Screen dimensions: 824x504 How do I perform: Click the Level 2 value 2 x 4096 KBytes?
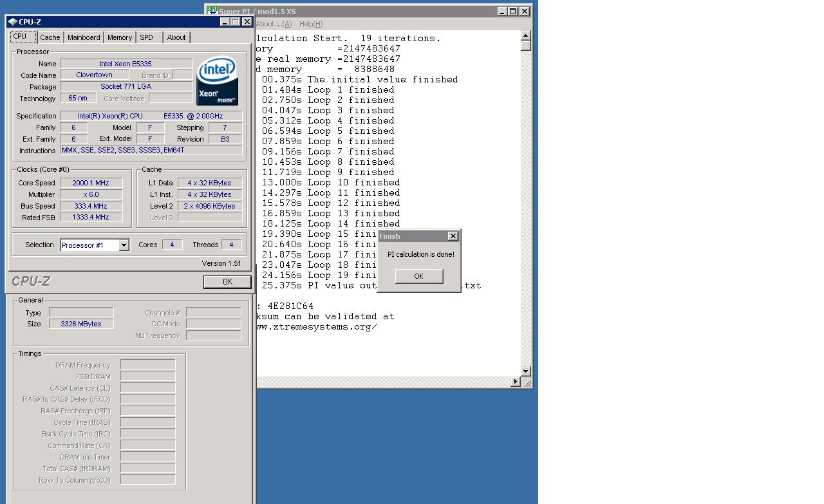[x=210, y=206]
